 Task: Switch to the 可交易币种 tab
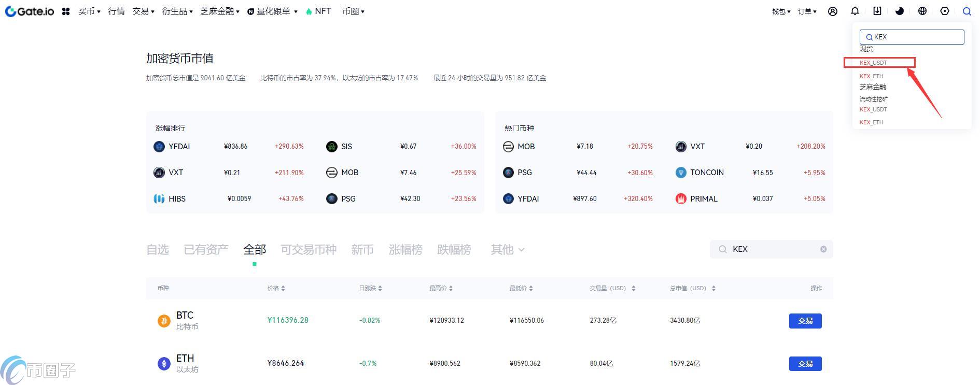[309, 250]
